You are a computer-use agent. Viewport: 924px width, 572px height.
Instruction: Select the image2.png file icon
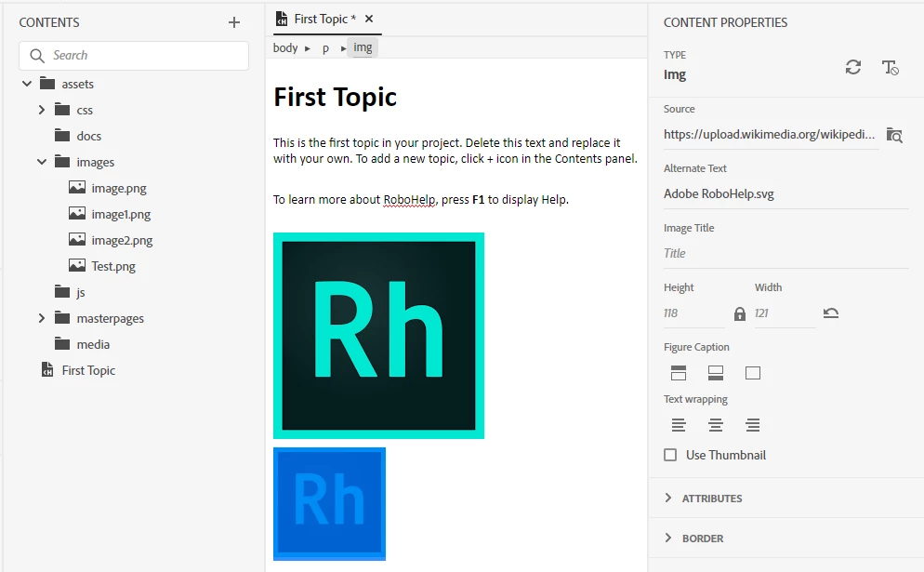tap(76, 239)
